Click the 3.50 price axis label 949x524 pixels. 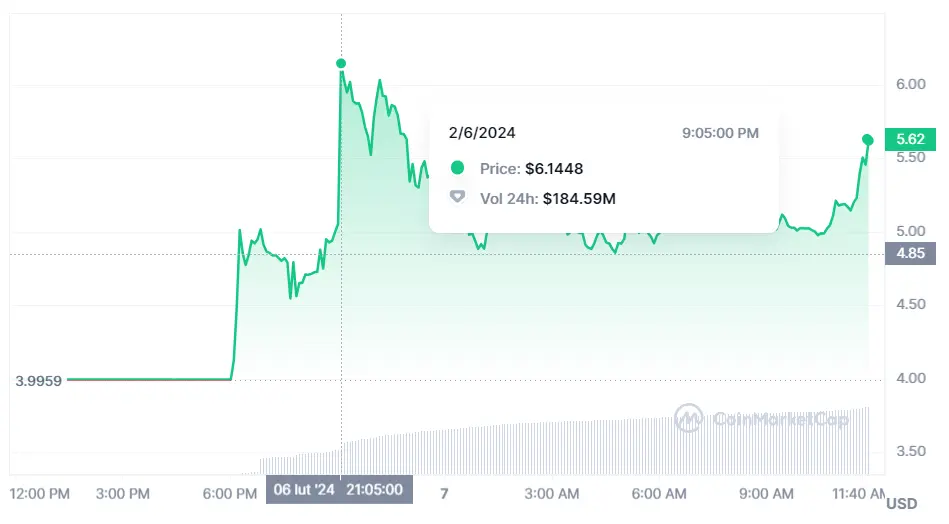pyautogui.click(x=909, y=451)
